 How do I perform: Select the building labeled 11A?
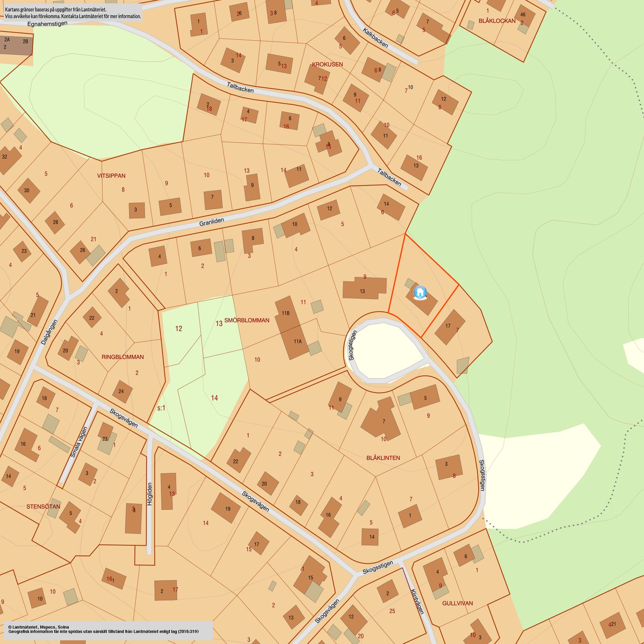297,342
